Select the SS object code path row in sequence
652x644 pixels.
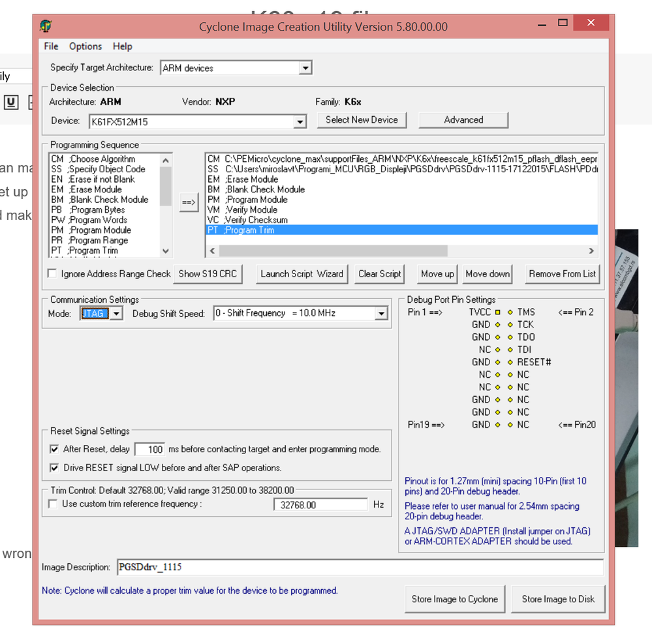(x=401, y=169)
